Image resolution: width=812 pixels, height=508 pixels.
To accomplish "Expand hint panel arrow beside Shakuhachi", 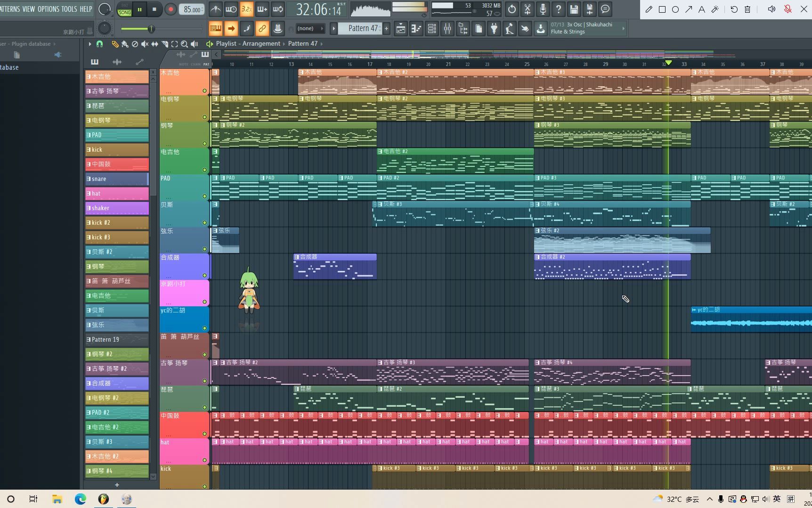I will pos(624,29).
